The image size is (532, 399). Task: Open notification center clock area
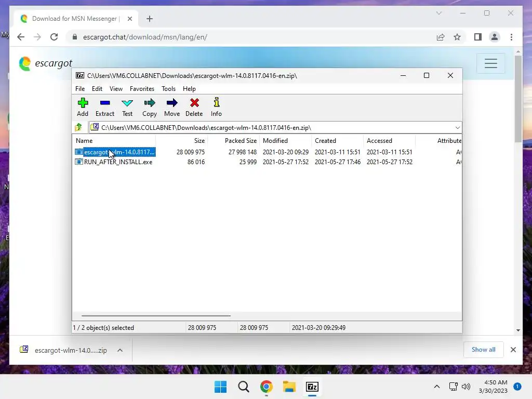493,387
